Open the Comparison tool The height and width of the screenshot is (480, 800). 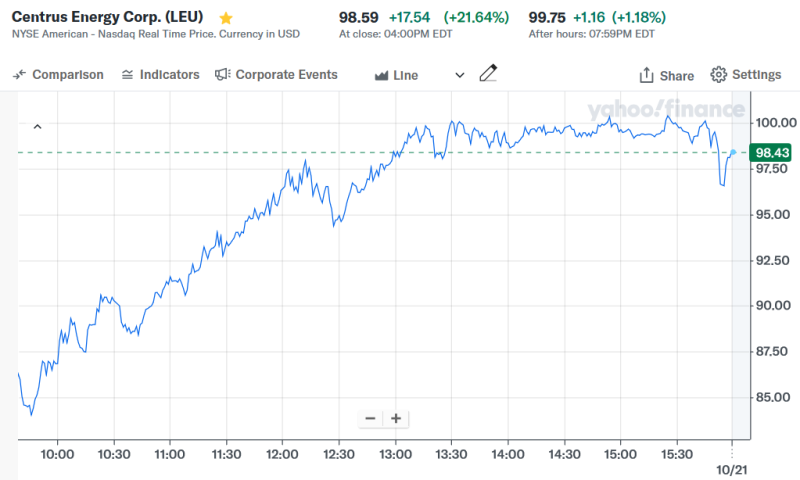(x=59, y=75)
